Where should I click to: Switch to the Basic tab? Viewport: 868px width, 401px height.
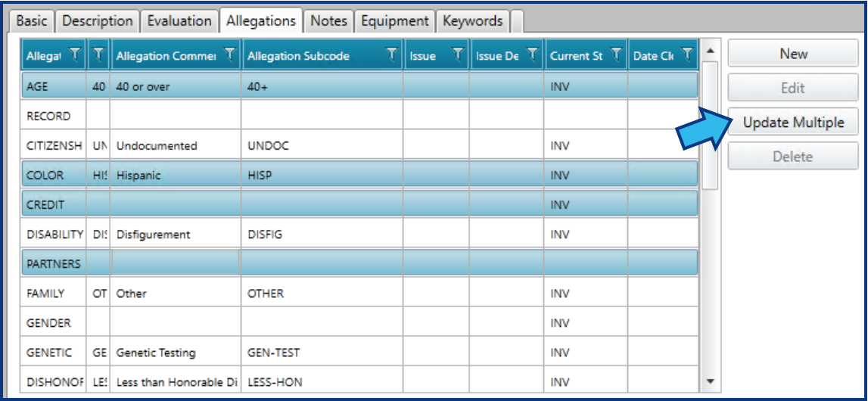click(x=33, y=21)
